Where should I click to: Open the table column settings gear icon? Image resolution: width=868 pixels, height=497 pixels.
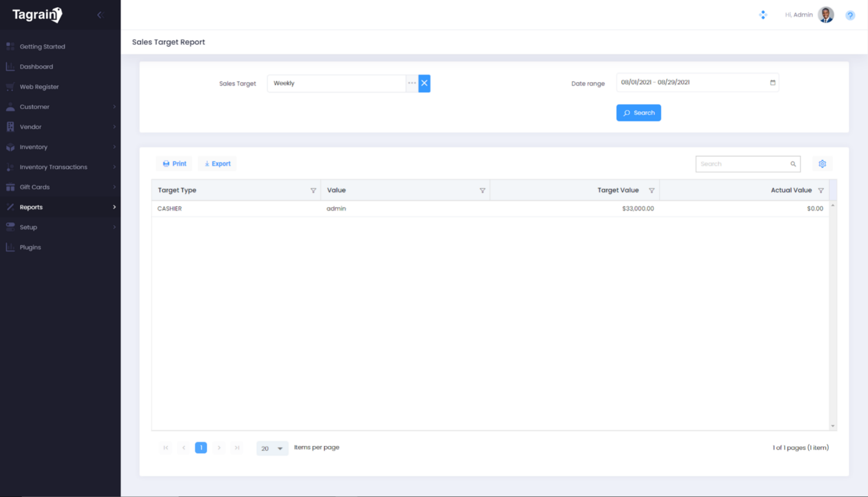tap(822, 163)
